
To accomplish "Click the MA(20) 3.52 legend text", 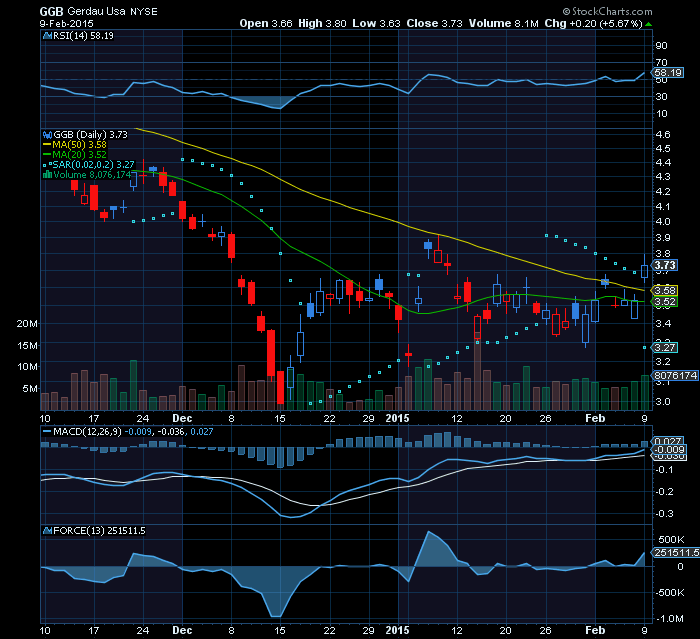I will (x=79, y=155).
